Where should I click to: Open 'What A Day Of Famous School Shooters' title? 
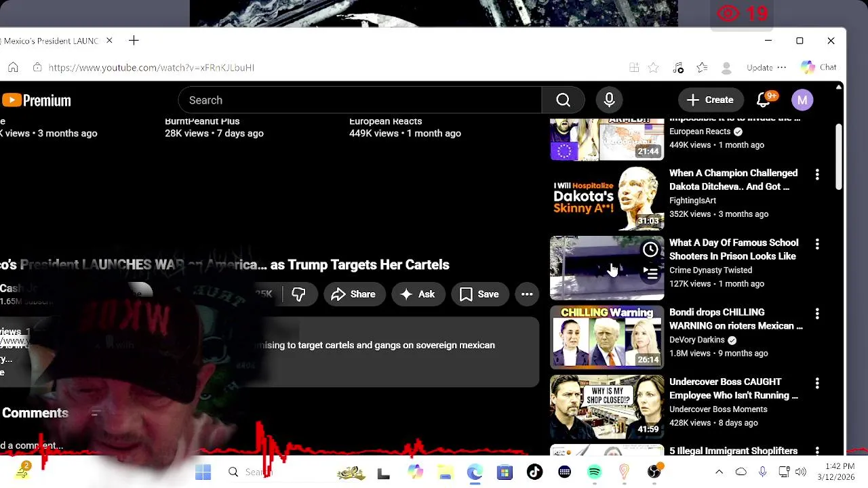734,249
